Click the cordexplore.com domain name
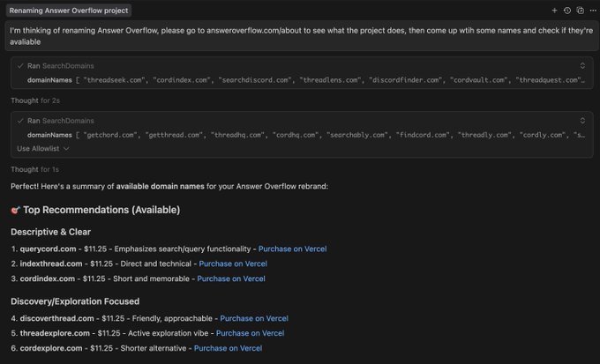The height and width of the screenshot is (364, 600). 51,348
